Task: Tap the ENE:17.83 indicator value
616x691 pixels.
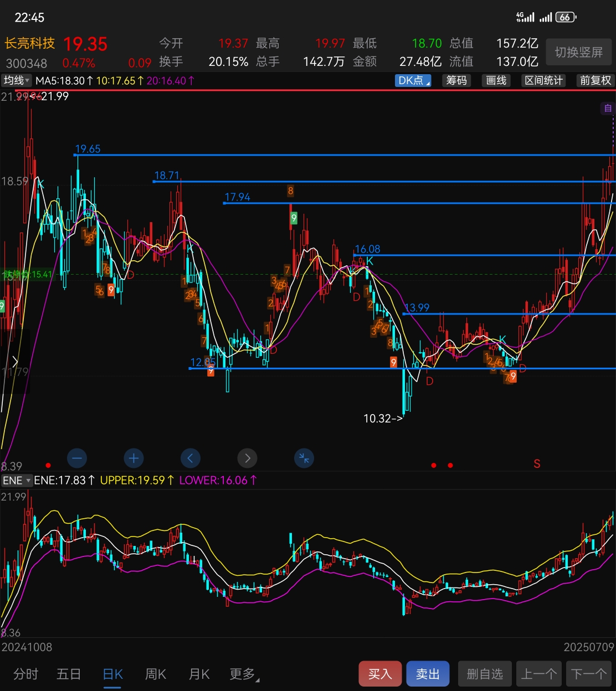Action: click(64, 481)
